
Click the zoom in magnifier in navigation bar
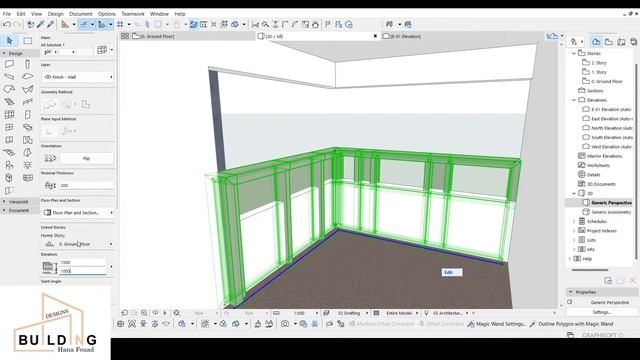144,313
